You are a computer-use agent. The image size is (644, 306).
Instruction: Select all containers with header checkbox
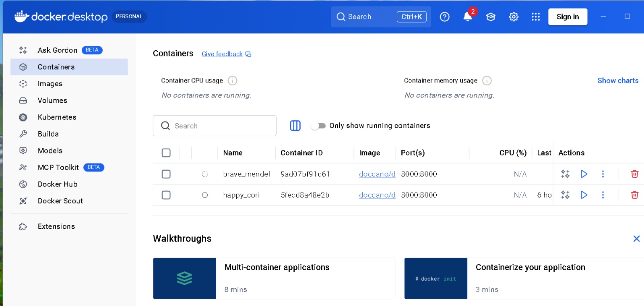coord(166,153)
